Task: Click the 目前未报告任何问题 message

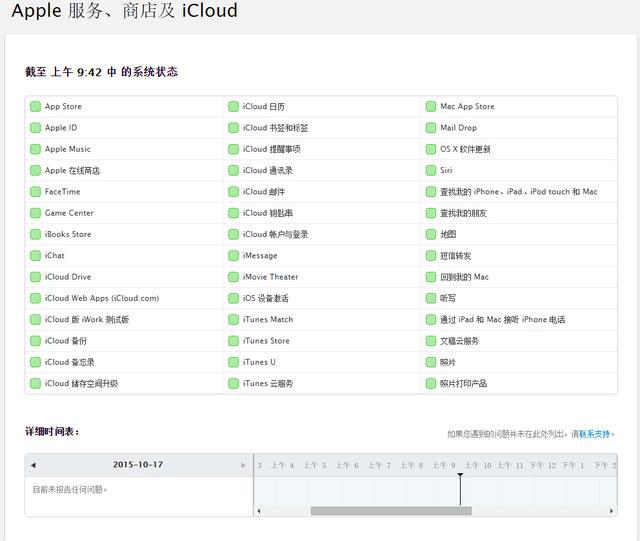Action: point(69,490)
